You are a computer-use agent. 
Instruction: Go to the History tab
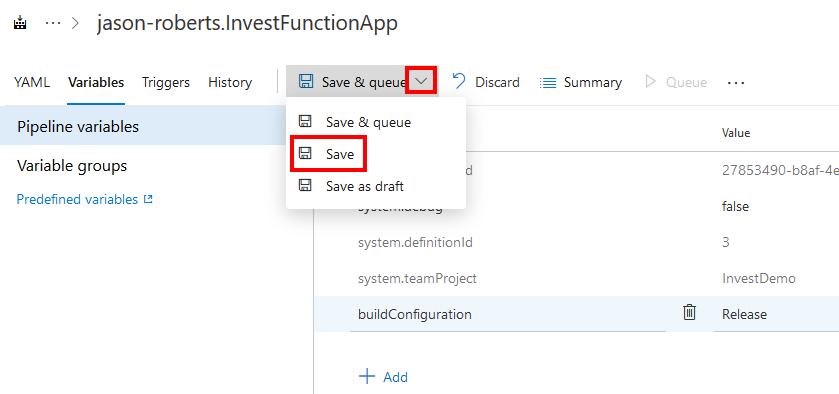click(x=230, y=82)
